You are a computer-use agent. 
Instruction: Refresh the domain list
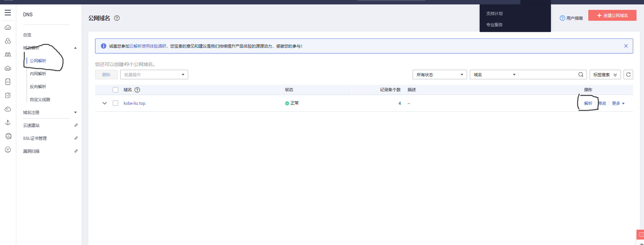click(x=628, y=75)
